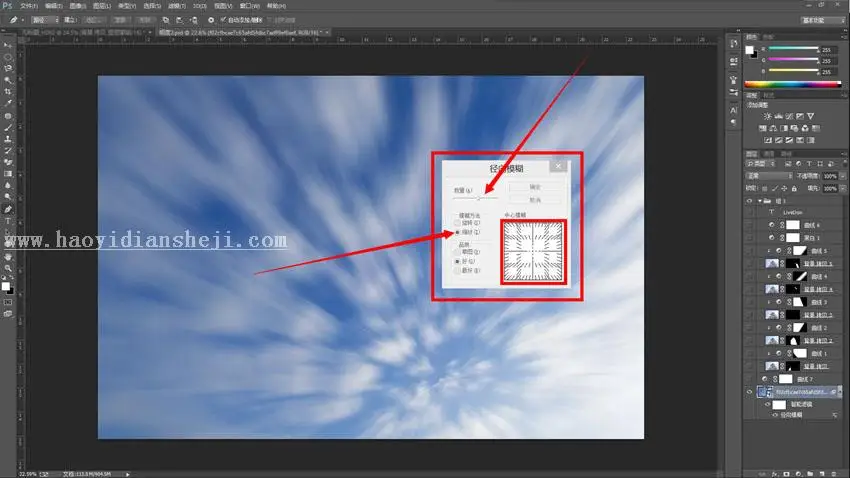This screenshot has height=478, width=850.
Task: Select the Spin radio in Radial Blur dialog
Action: 457,223
